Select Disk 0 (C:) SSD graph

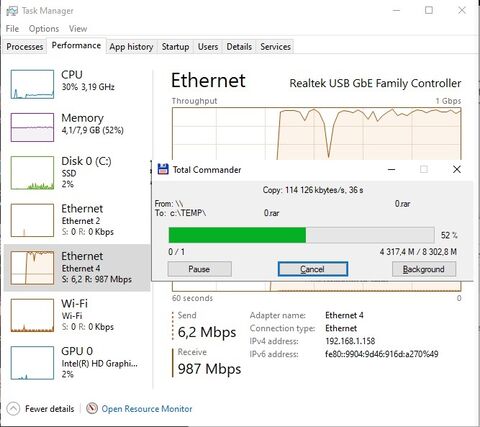coord(32,173)
